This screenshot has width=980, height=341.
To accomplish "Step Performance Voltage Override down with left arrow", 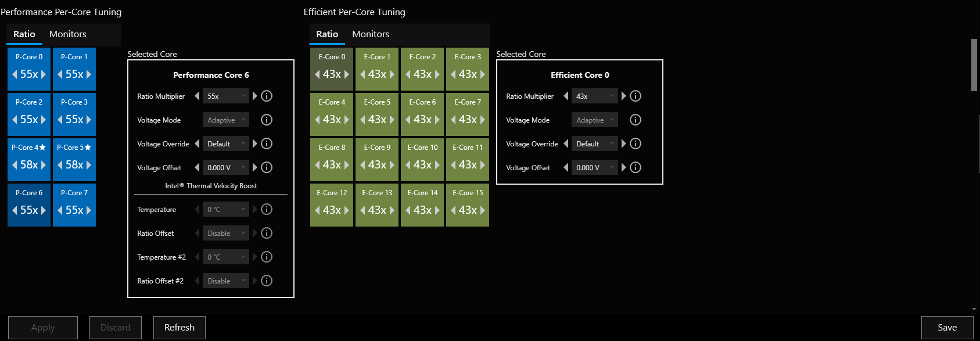I will click(197, 143).
